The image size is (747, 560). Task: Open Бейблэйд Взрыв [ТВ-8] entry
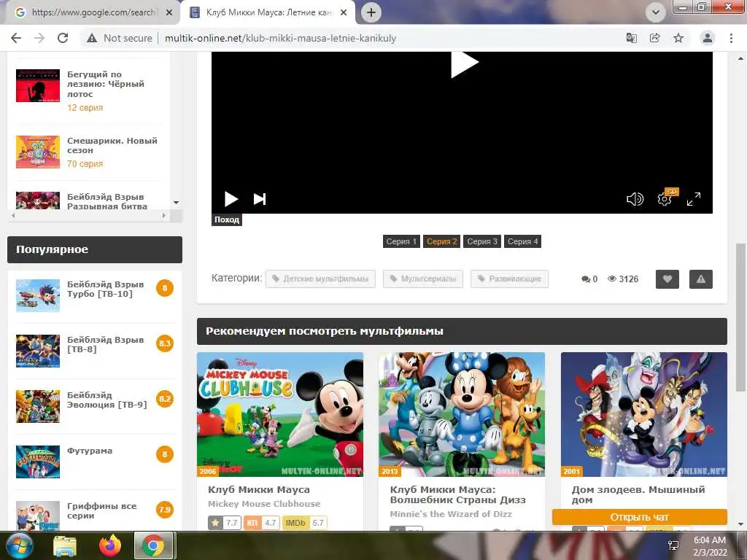(x=105, y=344)
